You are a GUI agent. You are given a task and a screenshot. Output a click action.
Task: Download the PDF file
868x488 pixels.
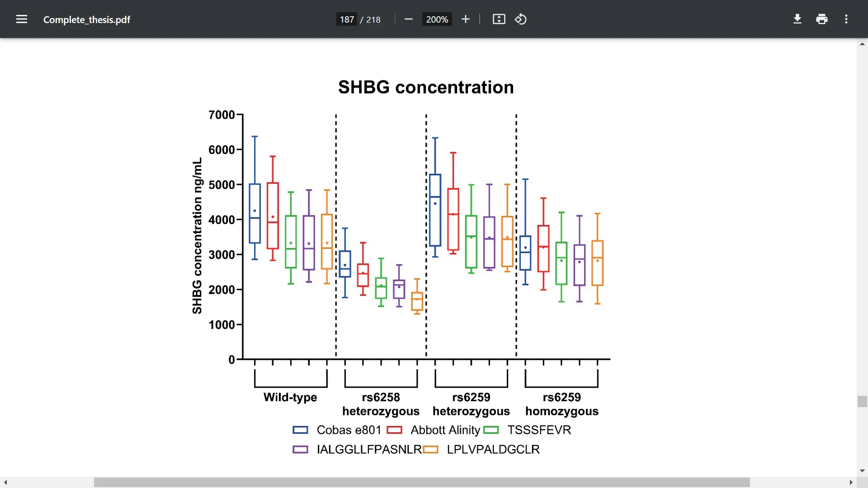(x=797, y=19)
